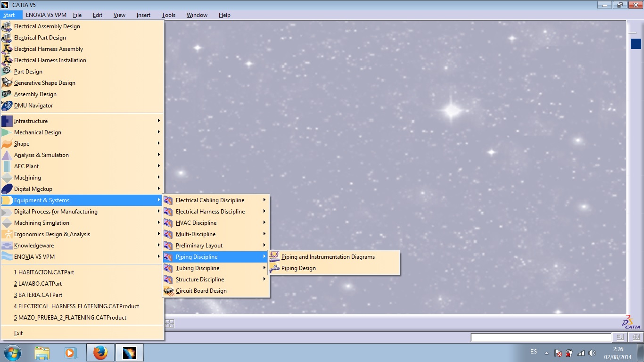Click the Ergonomics Design & Analysis icon
644x362 pixels.
pyautogui.click(x=7, y=234)
